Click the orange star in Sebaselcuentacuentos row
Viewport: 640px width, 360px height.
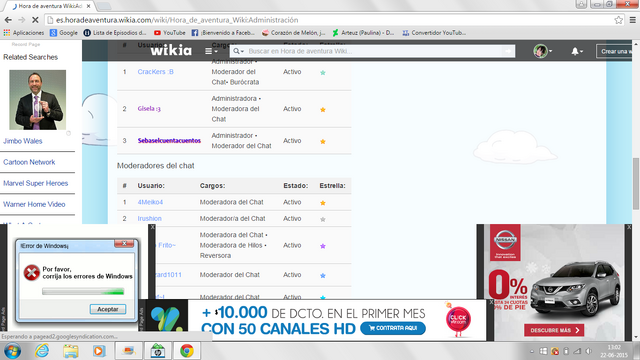[x=323, y=141]
